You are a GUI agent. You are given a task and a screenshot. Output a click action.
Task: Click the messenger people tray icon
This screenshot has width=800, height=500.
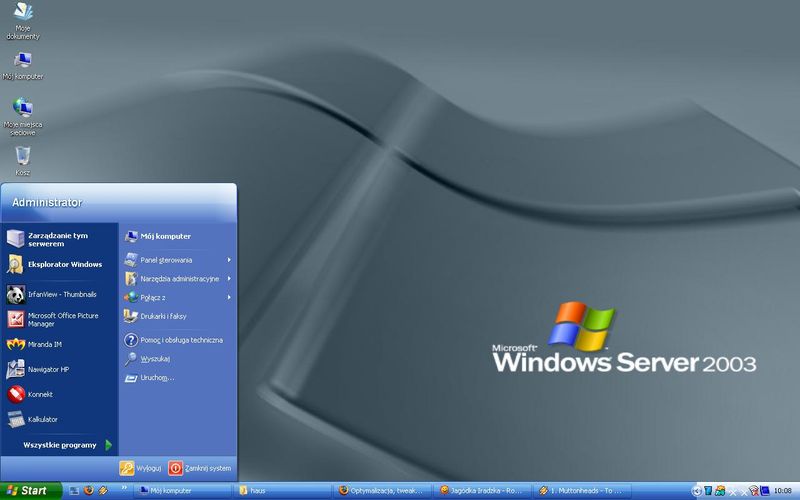(x=720, y=491)
